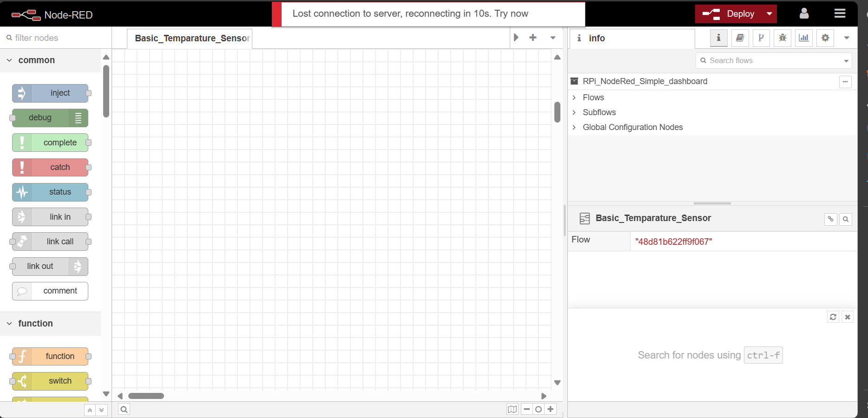Open the flow list dropdown
Screen dimensions: 868x418
click(553, 38)
